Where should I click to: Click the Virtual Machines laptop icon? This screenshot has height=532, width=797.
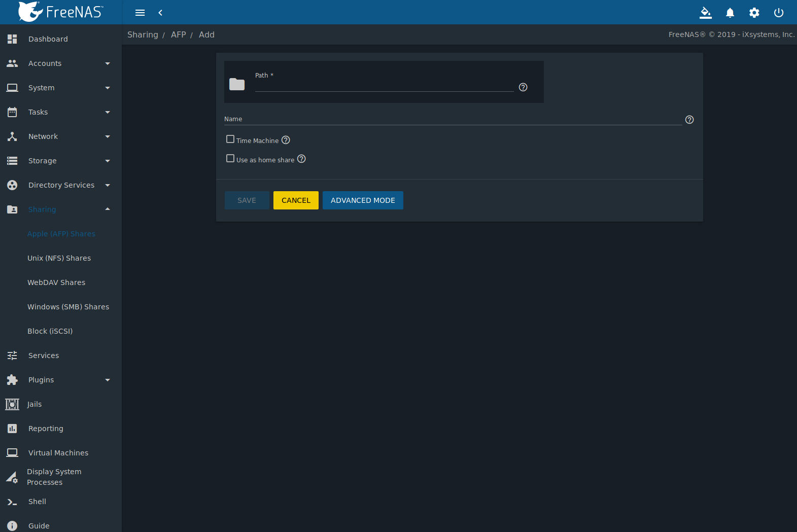pos(12,453)
